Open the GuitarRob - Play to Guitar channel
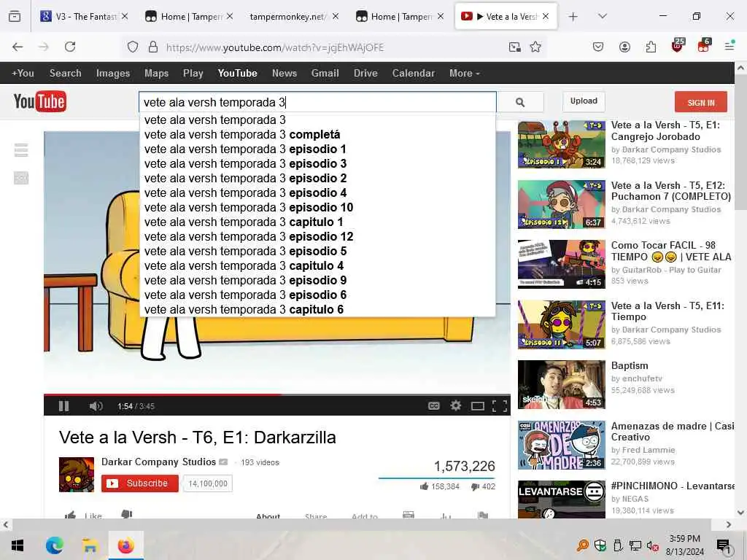This screenshot has height=560, width=747. (x=671, y=270)
